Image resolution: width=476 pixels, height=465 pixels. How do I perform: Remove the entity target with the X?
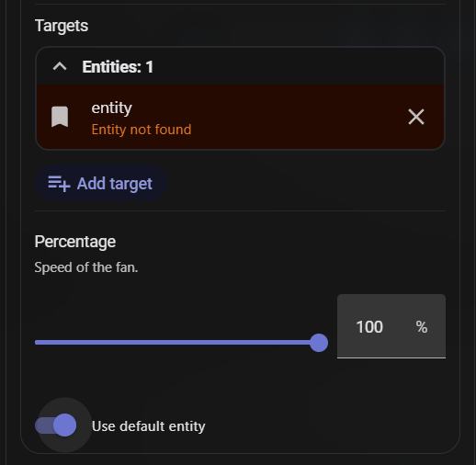tap(416, 117)
